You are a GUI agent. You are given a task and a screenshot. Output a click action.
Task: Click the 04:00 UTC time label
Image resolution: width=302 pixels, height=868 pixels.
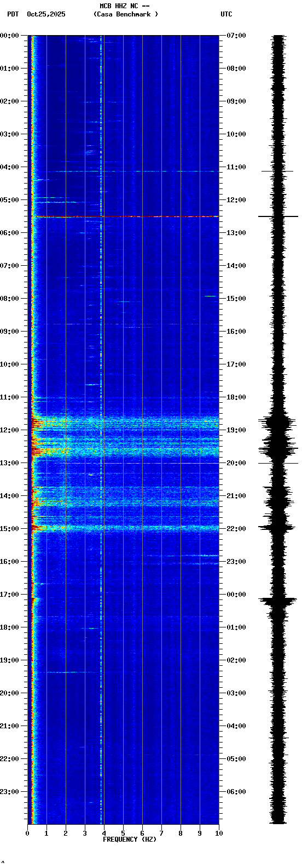coord(236,726)
